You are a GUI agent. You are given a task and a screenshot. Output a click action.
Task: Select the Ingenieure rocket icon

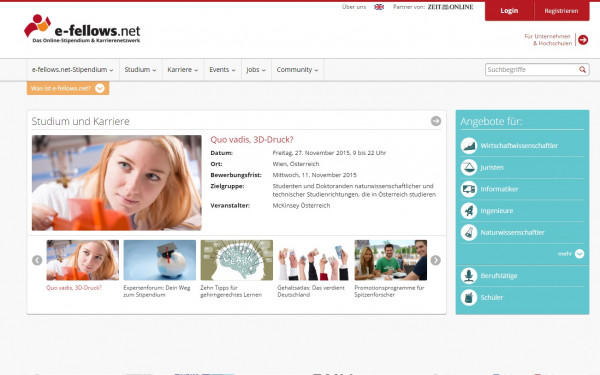click(469, 210)
